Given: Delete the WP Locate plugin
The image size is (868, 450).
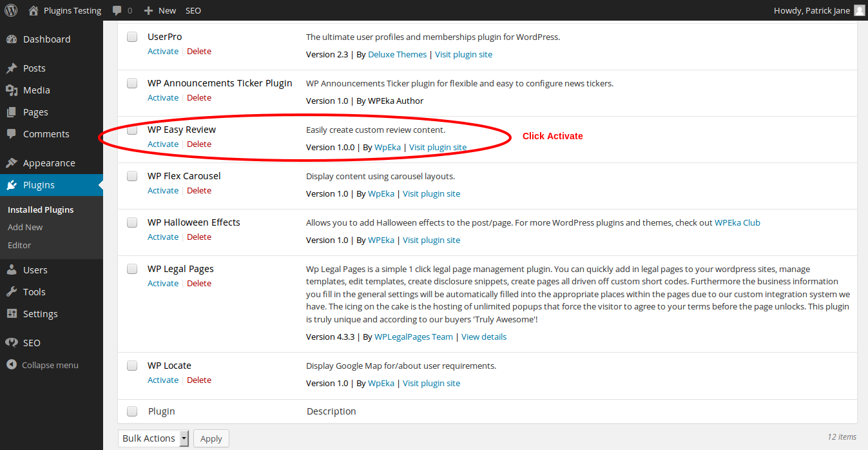Looking at the screenshot, I should tap(199, 380).
